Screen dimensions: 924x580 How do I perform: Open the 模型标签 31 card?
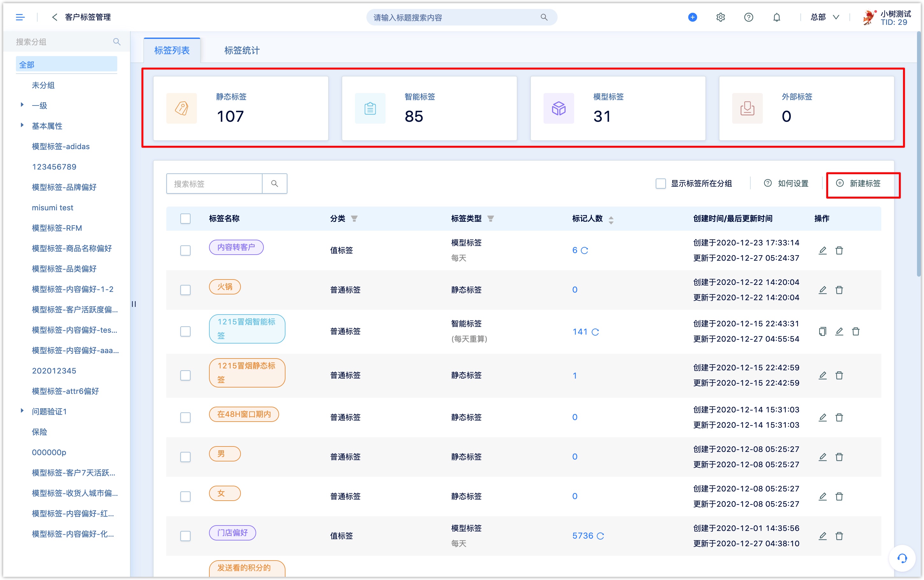click(618, 108)
